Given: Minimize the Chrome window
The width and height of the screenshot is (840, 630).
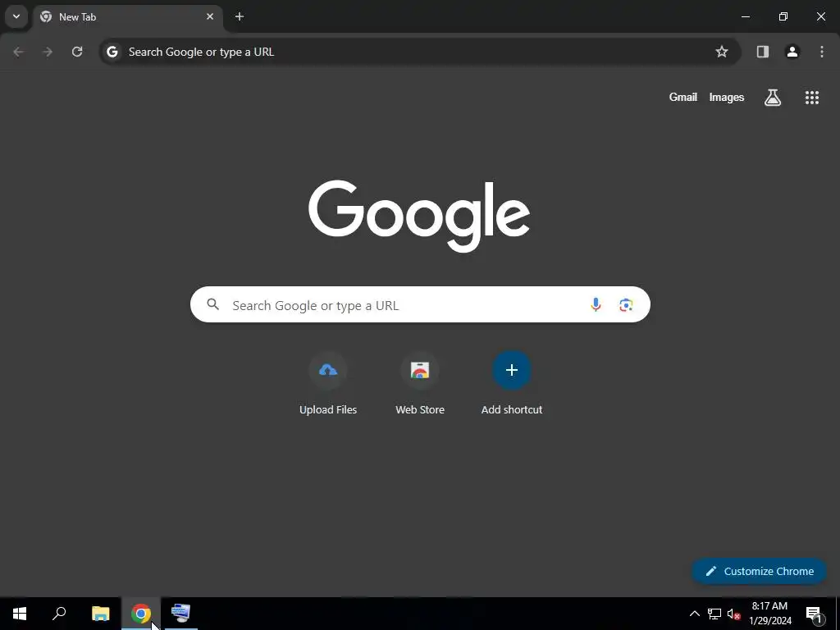Looking at the screenshot, I should [x=745, y=16].
